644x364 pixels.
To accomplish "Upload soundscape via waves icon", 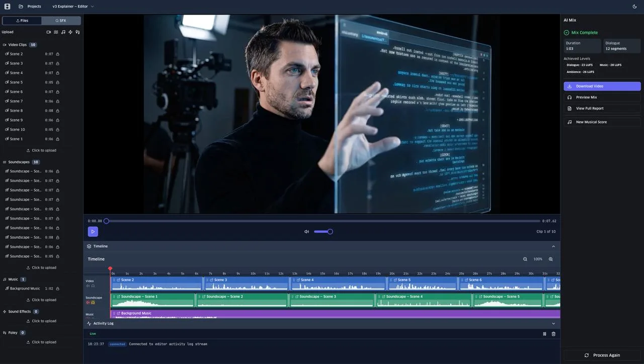I will [x=56, y=32].
